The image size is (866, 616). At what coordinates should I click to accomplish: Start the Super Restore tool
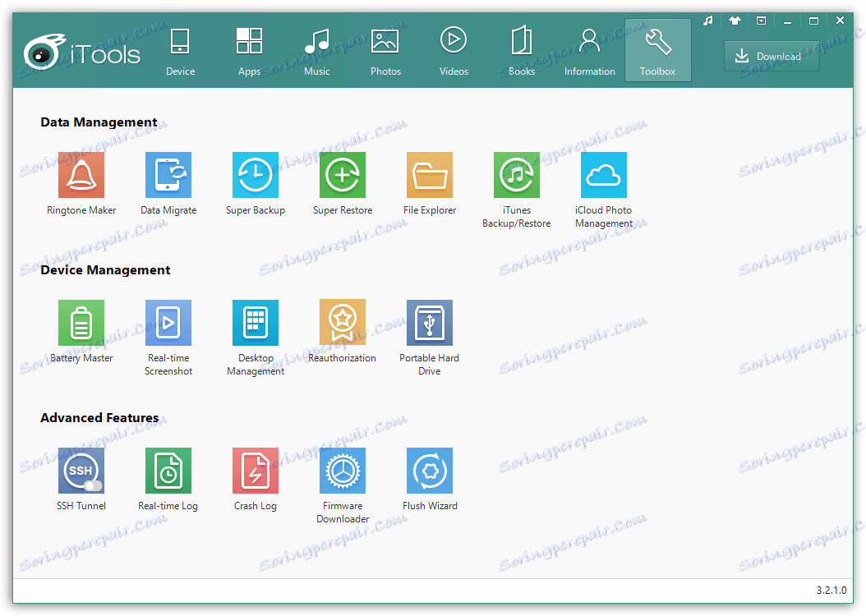click(x=343, y=175)
